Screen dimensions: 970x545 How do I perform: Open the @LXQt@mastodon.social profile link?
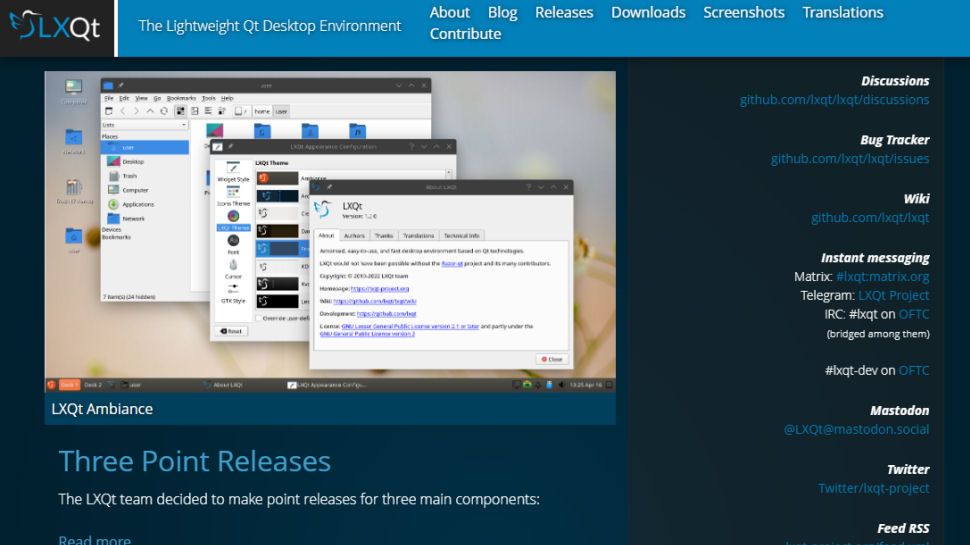coord(856,429)
